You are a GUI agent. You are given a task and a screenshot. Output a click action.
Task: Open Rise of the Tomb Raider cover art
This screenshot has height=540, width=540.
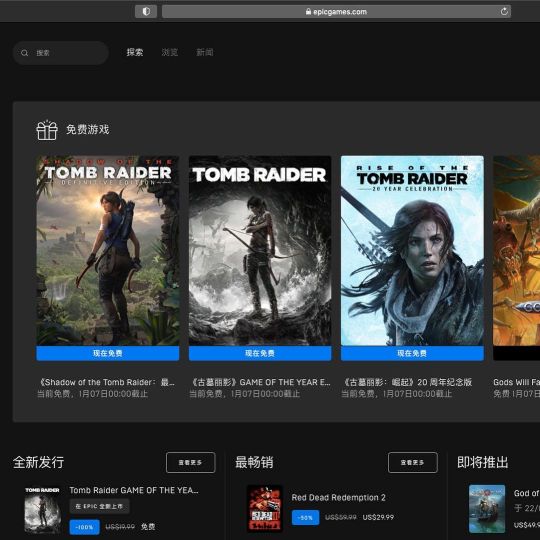pos(412,251)
